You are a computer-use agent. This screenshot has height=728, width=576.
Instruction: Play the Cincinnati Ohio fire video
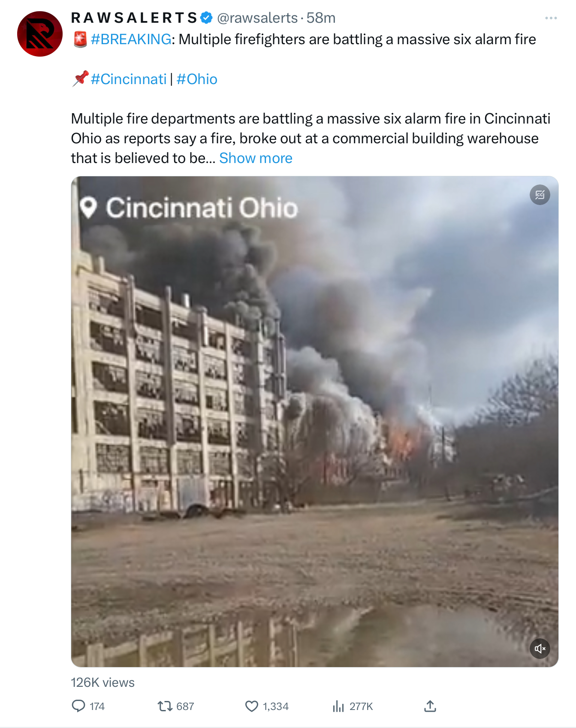click(315, 421)
